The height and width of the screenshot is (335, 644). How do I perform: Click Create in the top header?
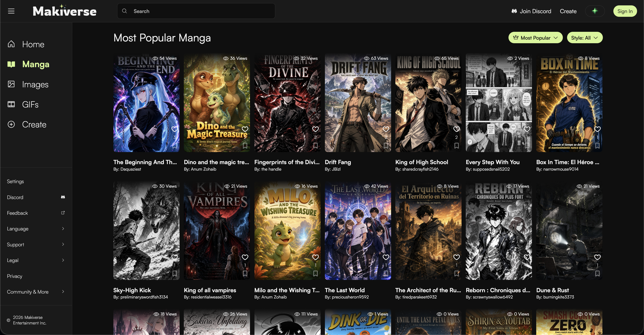click(x=568, y=11)
